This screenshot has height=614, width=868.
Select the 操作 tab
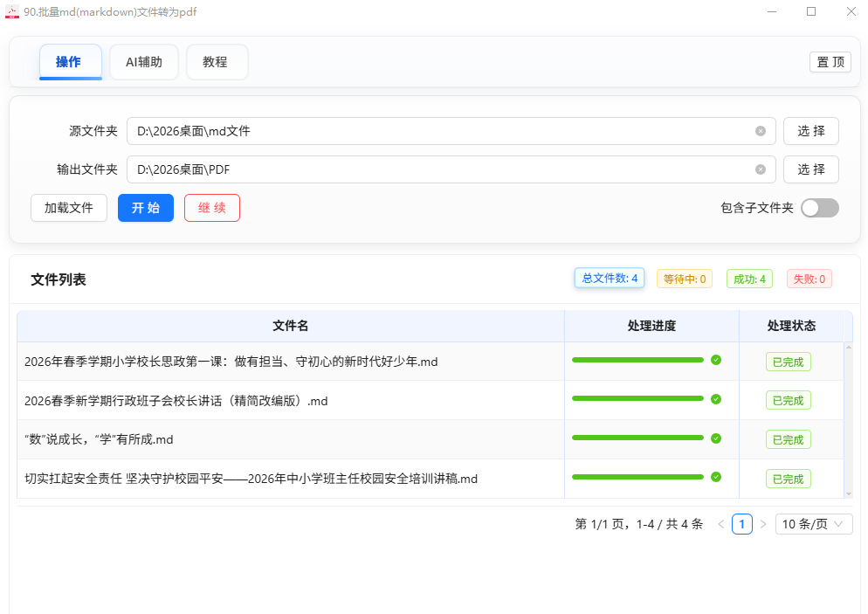70,62
